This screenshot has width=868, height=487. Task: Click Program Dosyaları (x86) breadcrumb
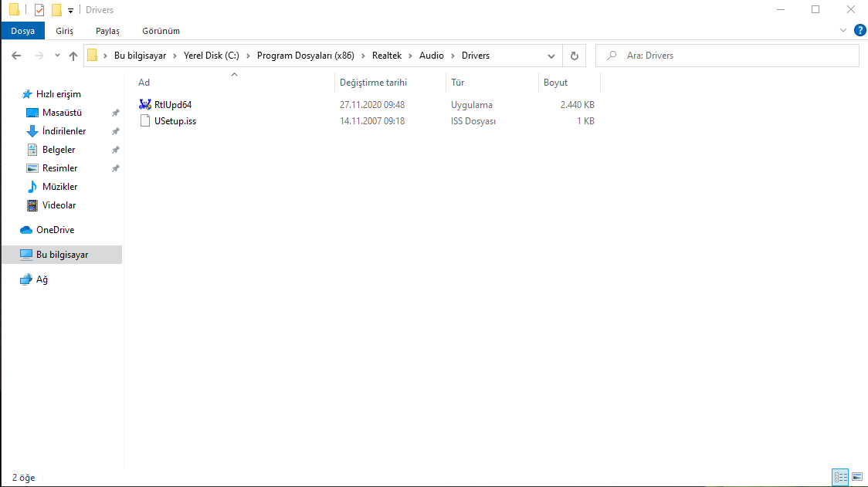[306, 56]
